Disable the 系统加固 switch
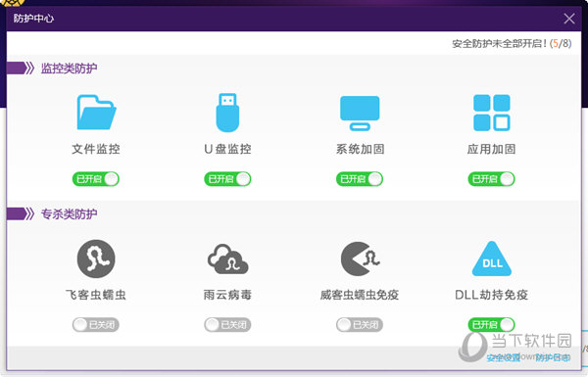Screen dimensions: 588x377 360,179
